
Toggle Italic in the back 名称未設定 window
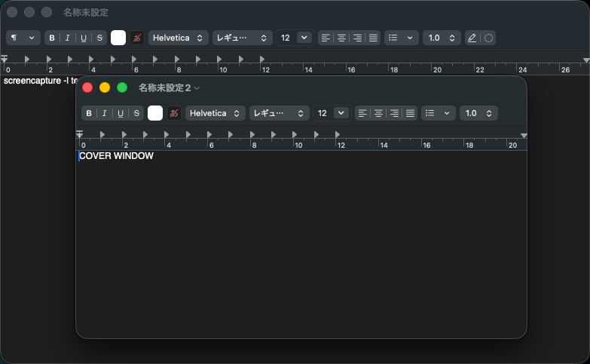(x=68, y=38)
